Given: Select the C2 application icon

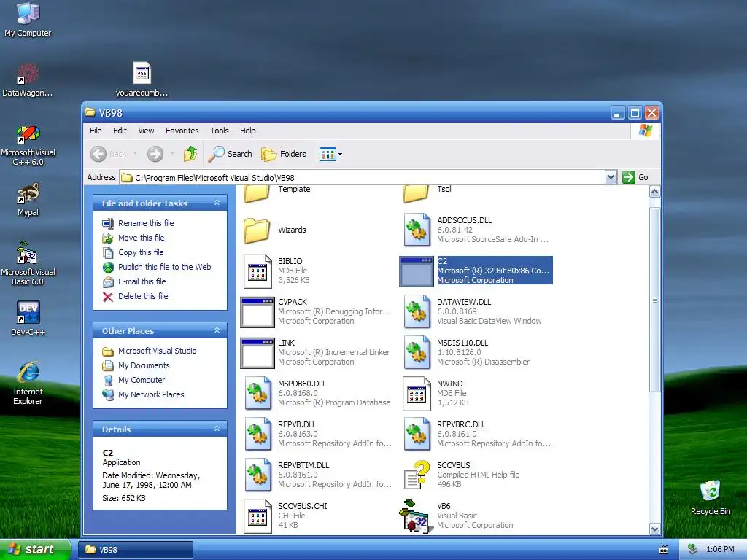Looking at the screenshot, I should tap(417, 271).
